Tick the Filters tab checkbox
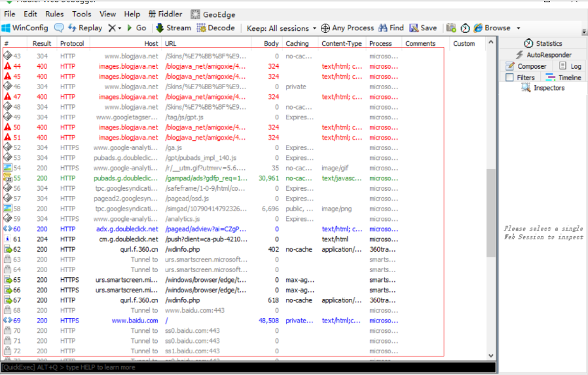 coord(509,78)
